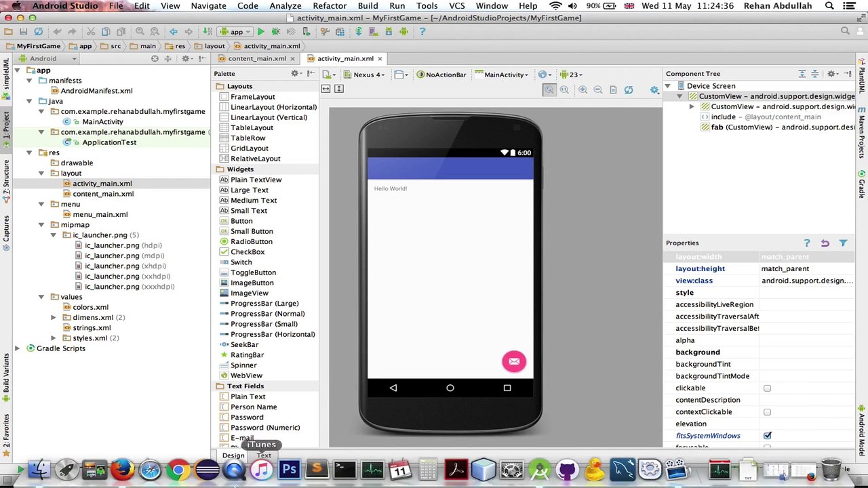This screenshot has height=488, width=868.
Task: Collapse the manifests folder
Action: (x=30, y=81)
